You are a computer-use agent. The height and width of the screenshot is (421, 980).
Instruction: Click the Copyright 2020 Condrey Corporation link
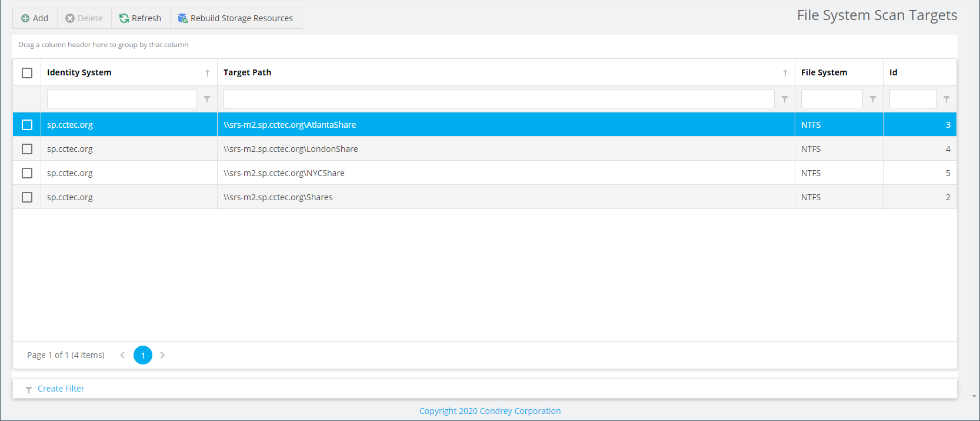click(x=489, y=411)
